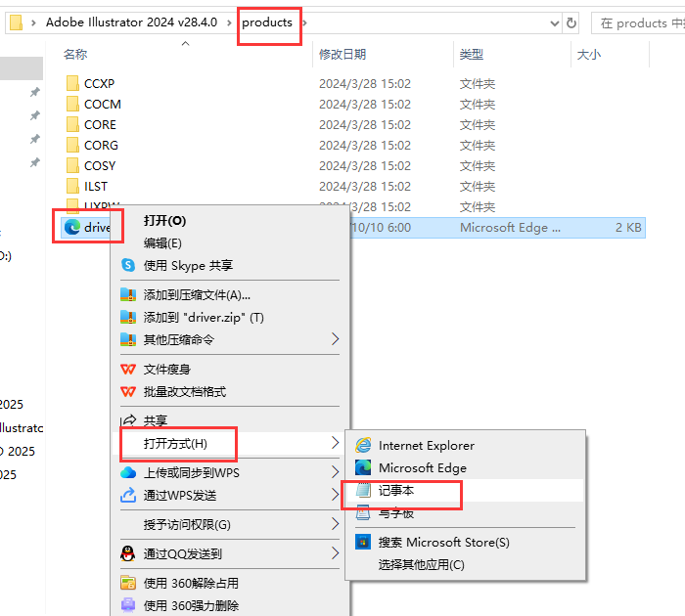Expand the 授予访问权限(G) submenu arrow
Viewport: 685px width, 616px height.
click(x=335, y=524)
